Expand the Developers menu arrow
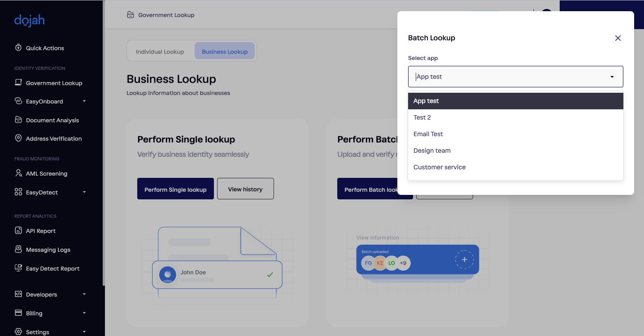Image resolution: width=644 pixels, height=336 pixels. tap(84, 294)
